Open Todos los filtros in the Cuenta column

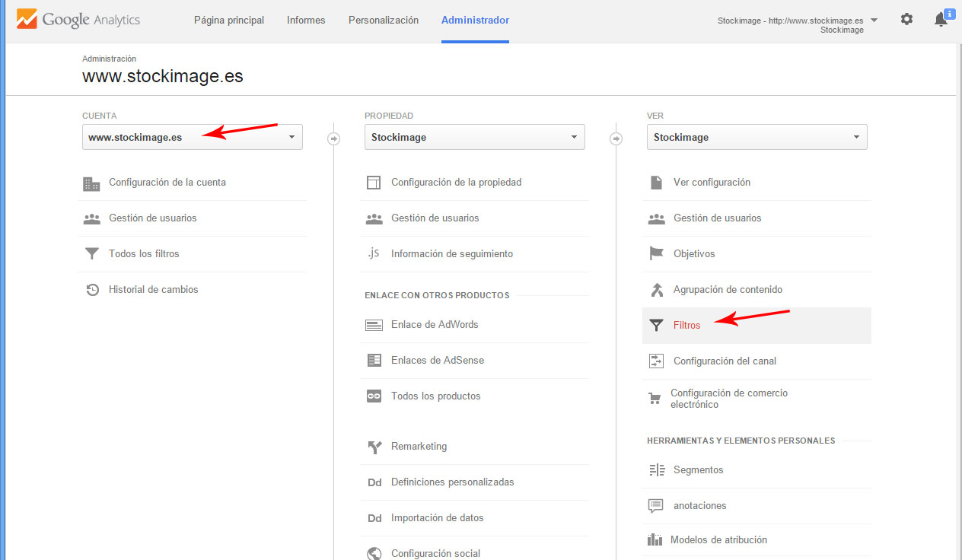pyautogui.click(x=144, y=254)
